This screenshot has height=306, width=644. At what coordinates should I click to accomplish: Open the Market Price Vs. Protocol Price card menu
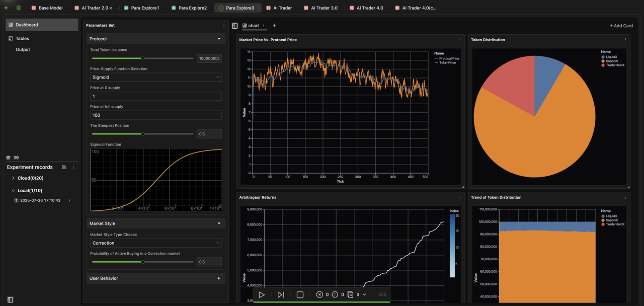[x=459, y=40]
